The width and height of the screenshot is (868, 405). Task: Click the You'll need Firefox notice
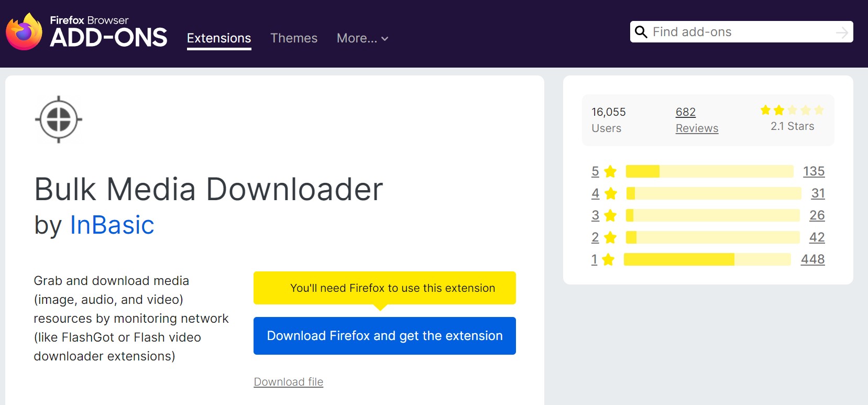(x=384, y=288)
